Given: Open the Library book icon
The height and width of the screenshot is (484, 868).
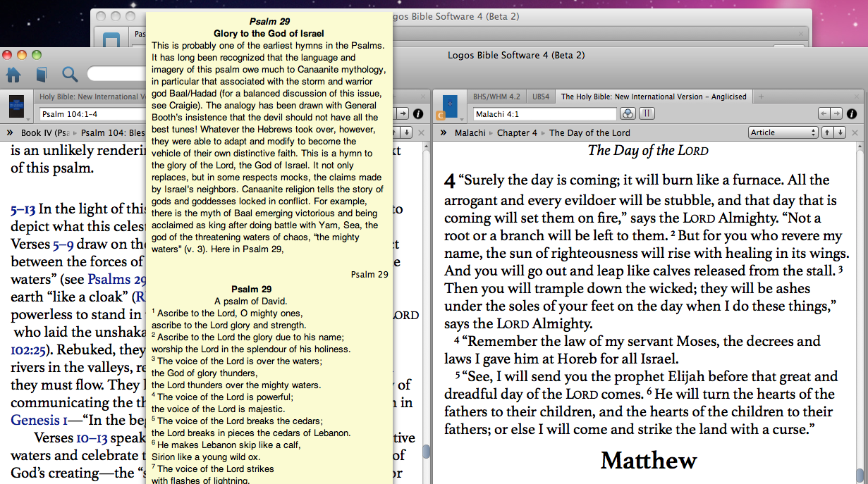Looking at the screenshot, I should (42, 75).
